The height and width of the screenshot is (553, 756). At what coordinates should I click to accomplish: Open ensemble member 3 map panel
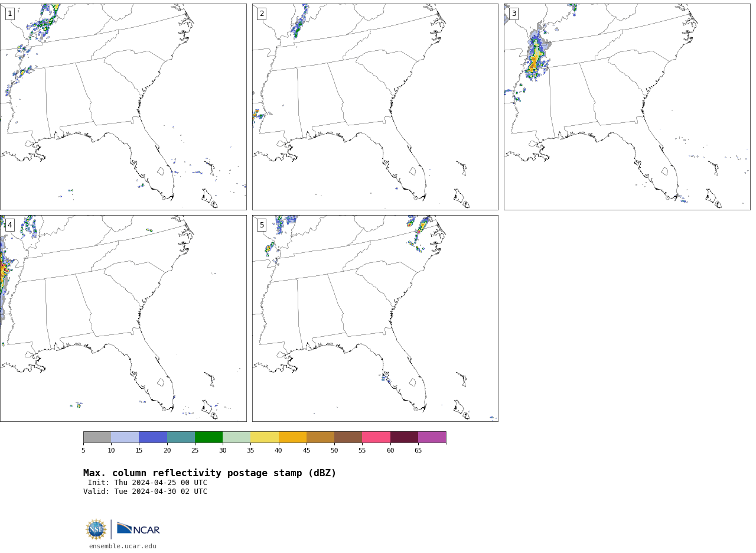[x=627, y=107]
